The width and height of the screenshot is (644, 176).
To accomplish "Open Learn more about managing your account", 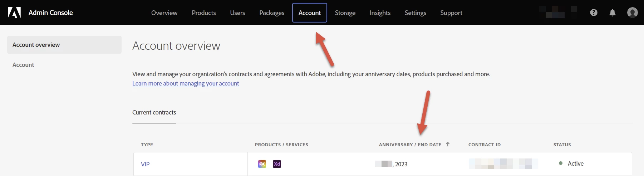I will pos(186,83).
